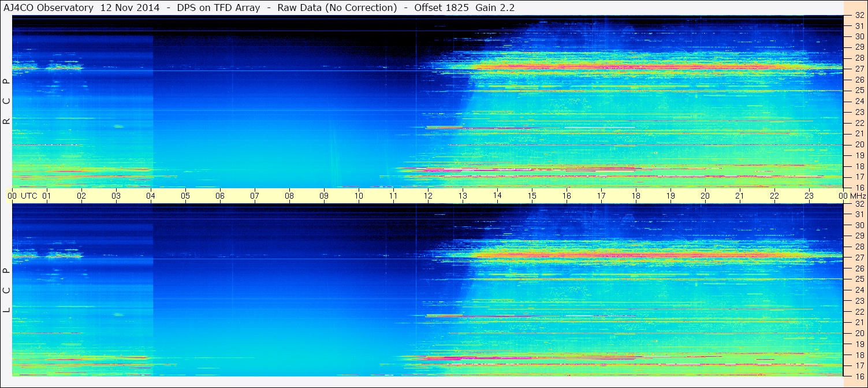Click the 12 UTC hour marker
The width and height of the screenshot is (868, 388).
click(428, 196)
